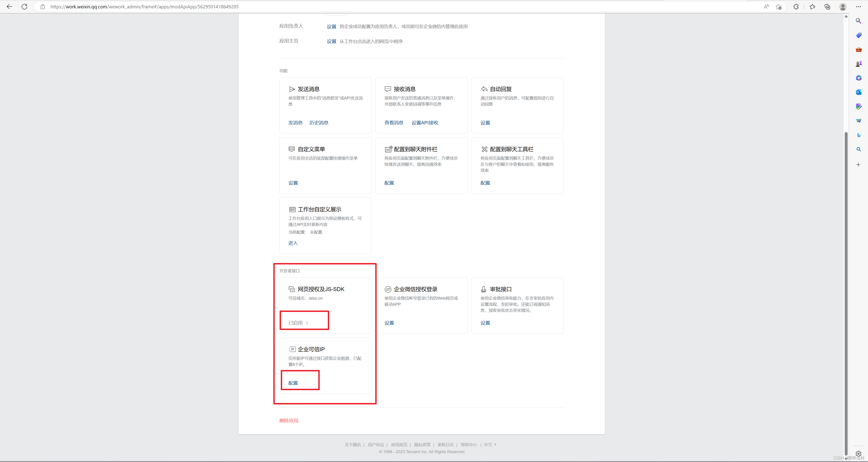The height and width of the screenshot is (462, 868).
Task: Open 关于腾讯 footer link
Action: pos(352,445)
